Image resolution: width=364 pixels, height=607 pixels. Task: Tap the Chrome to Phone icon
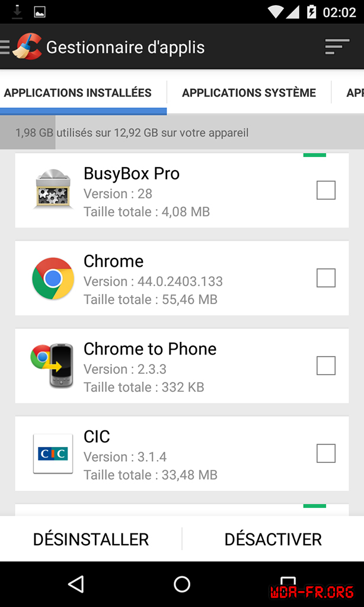[x=52, y=366]
